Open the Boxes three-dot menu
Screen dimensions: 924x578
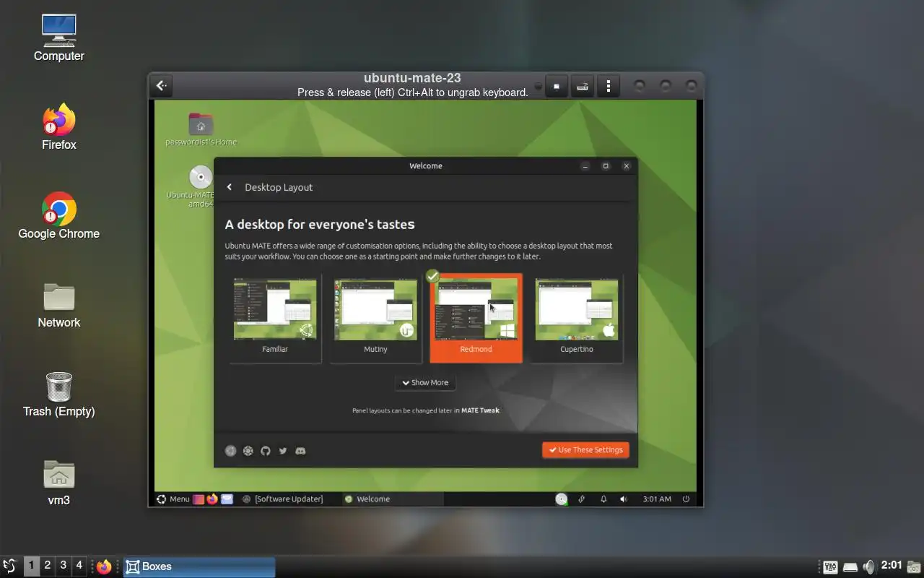[609, 86]
